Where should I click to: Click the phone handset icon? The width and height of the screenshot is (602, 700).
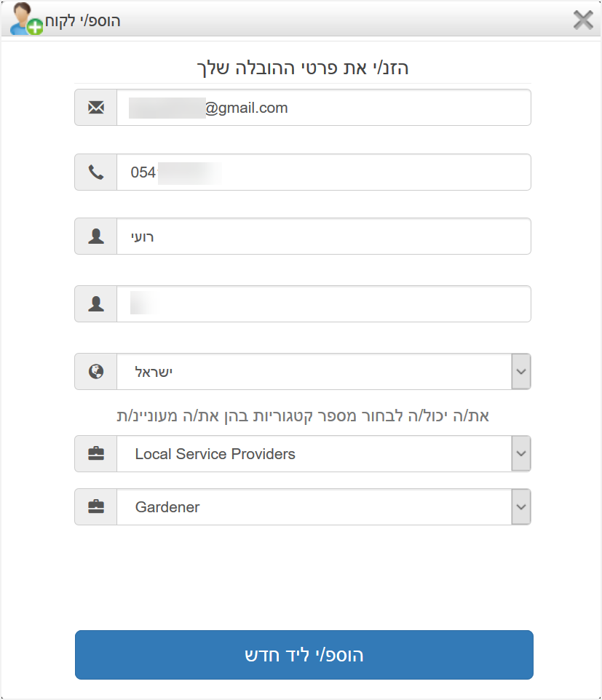(x=96, y=172)
